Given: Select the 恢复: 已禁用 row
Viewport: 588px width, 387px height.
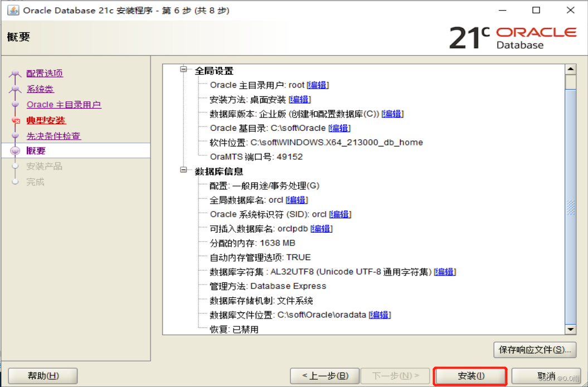Looking at the screenshot, I should point(234,330).
